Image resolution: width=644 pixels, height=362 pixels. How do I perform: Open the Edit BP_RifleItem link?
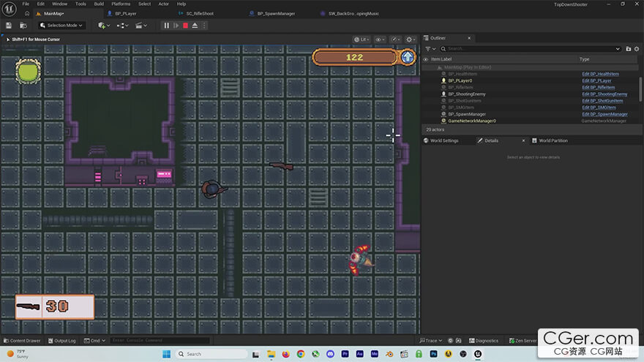coord(599,88)
